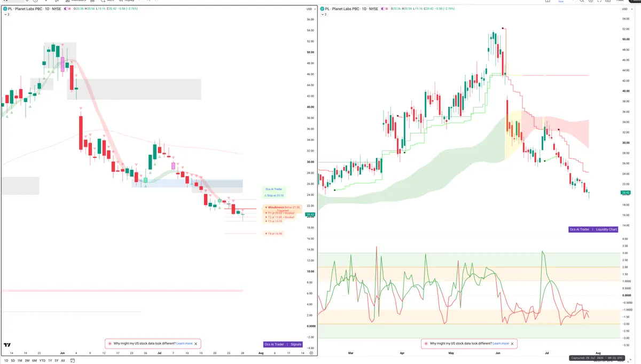Viewport: 641px width, 364px height.
Task: Click the PL logo icon in left chart
Action: (x=4, y=9)
